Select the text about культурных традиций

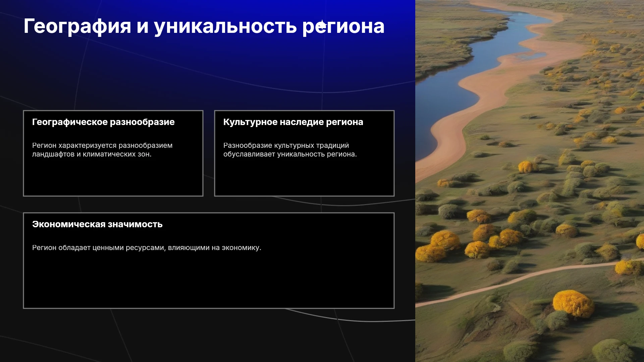click(290, 150)
